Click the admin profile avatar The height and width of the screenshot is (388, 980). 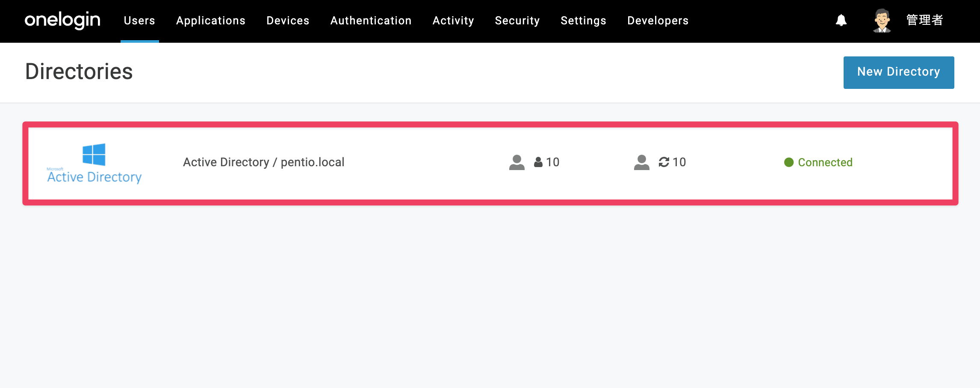pos(882,21)
